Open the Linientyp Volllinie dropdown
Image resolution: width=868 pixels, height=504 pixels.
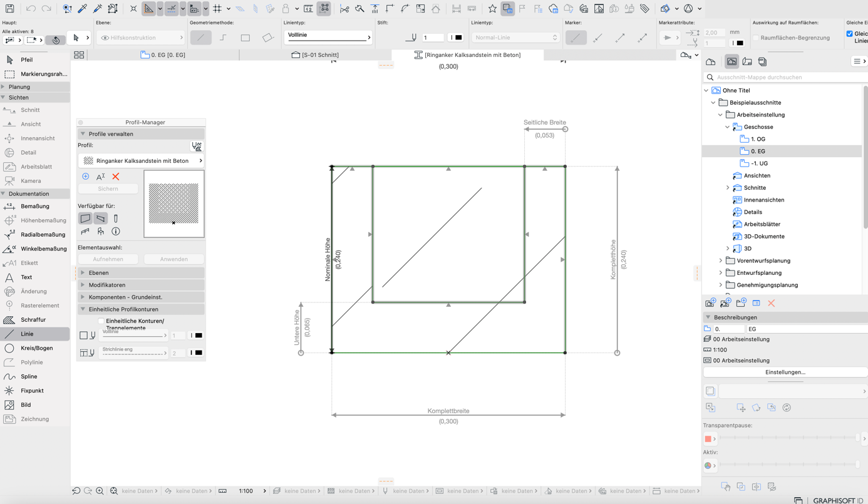(x=328, y=36)
